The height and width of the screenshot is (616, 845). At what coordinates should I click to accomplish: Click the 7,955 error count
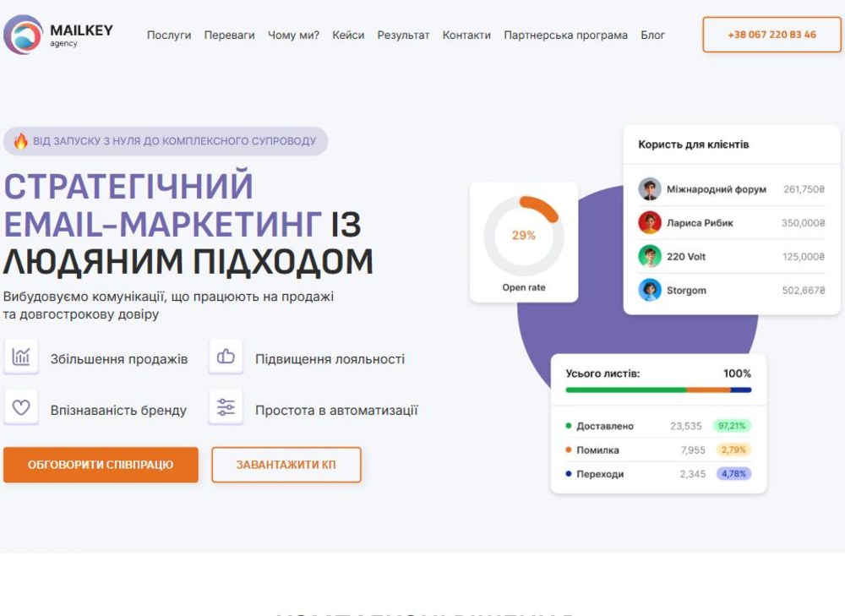coord(693,450)
